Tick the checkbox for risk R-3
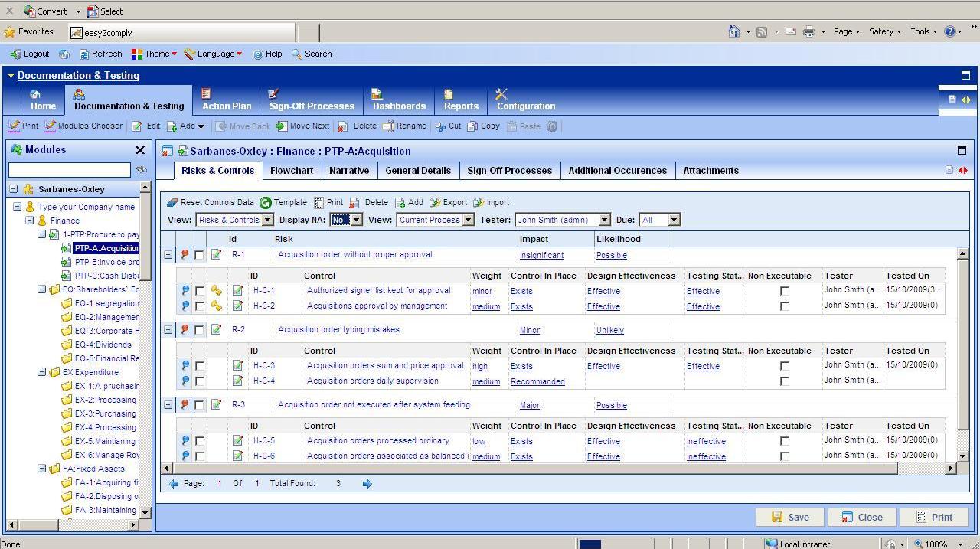980x549 pixels. tap(199, 405)
